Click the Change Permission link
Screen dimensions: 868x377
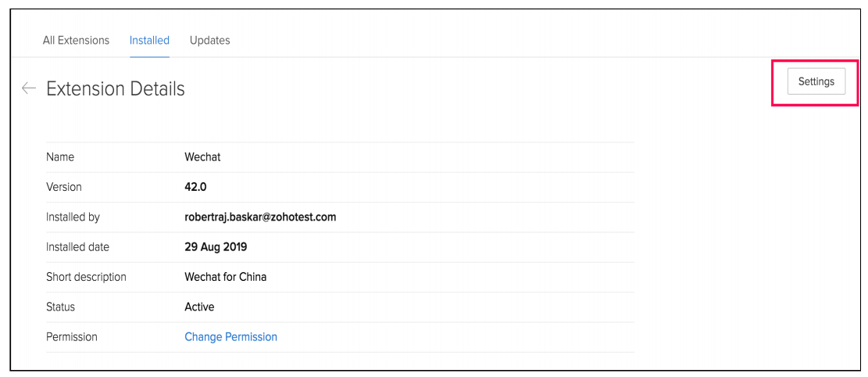(x=230, y=337)
